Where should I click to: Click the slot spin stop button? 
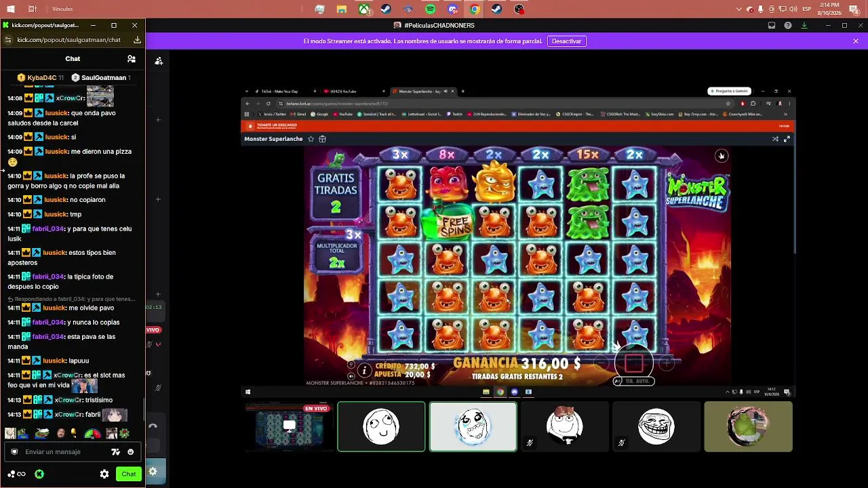tap(633, 363)
